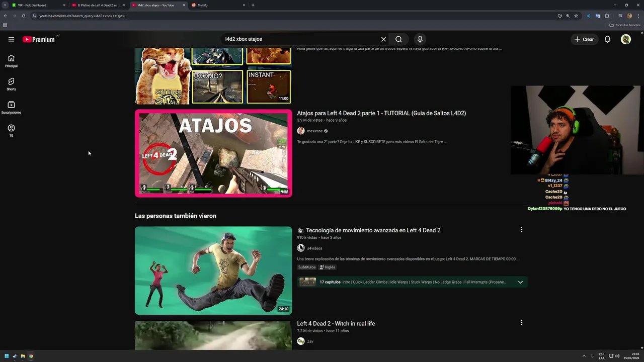Viewport: 644px width, 362px height.
Task: Visit the mexirene channel name
Action: coord(315,131)
